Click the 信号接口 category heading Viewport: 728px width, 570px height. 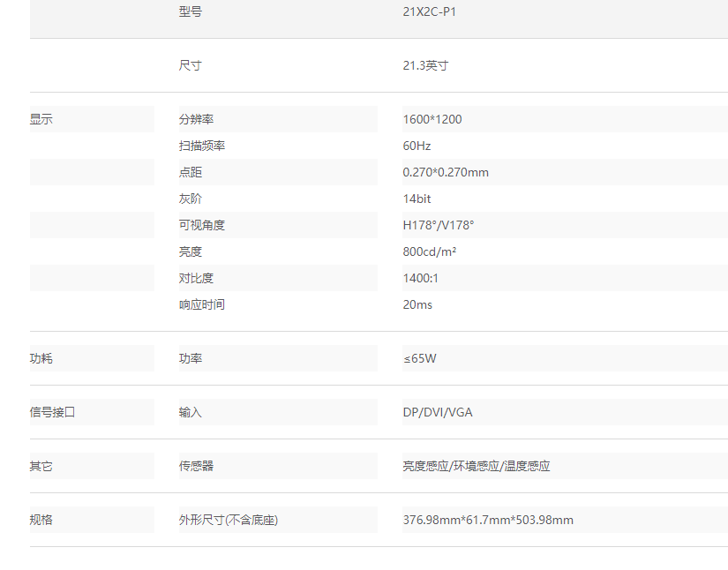coord(52,412)
